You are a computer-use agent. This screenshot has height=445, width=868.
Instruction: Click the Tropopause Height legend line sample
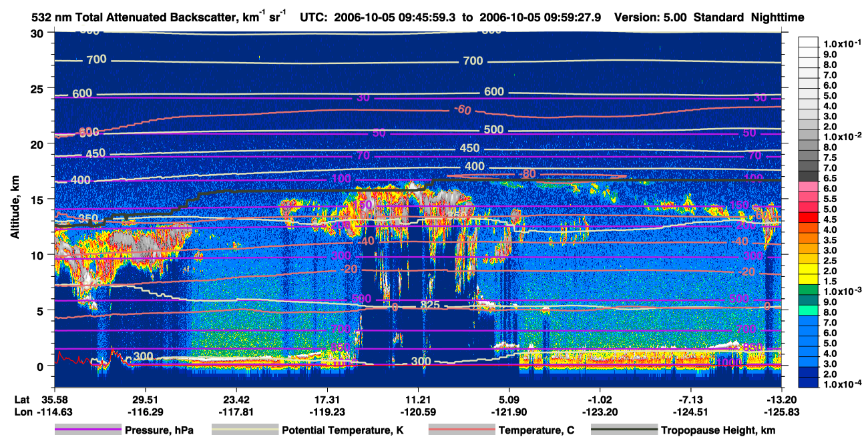624,430
